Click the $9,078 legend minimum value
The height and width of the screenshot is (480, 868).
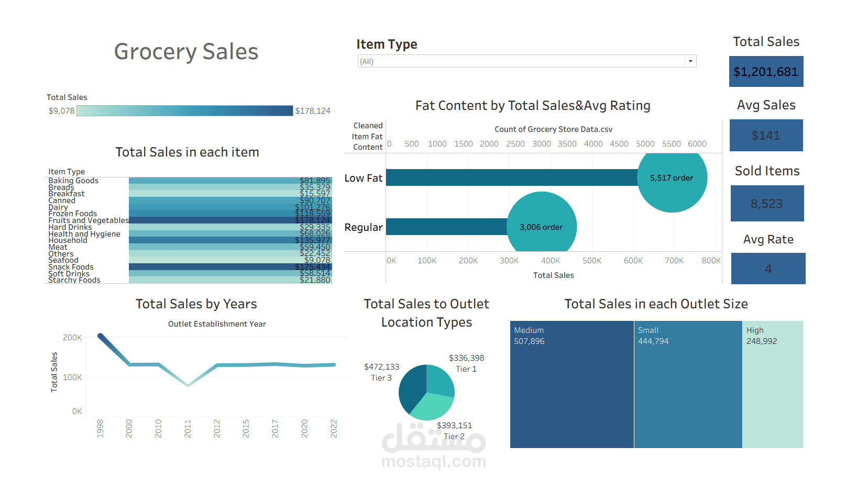[61, 111]
